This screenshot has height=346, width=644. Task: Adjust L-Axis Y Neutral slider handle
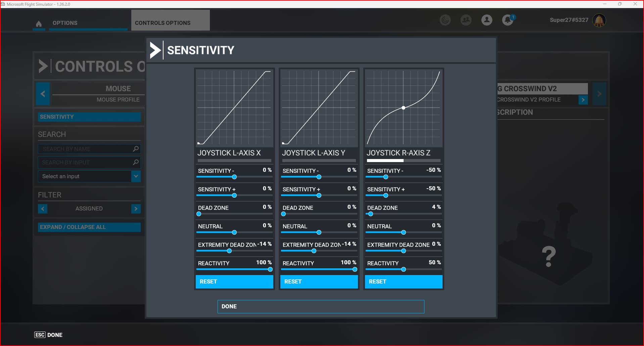tap(319, 232)
